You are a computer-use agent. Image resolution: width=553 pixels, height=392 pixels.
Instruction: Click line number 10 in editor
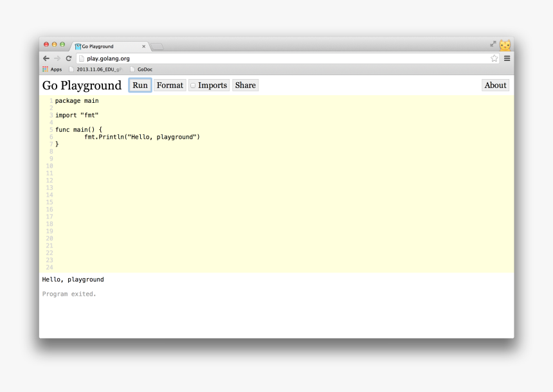tap(50, 166)
